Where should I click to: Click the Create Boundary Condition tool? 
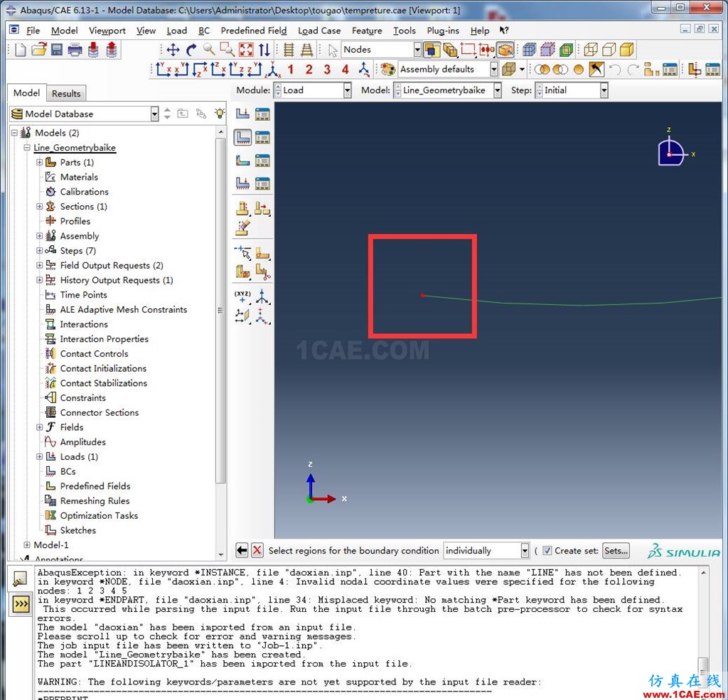(242, 137)
